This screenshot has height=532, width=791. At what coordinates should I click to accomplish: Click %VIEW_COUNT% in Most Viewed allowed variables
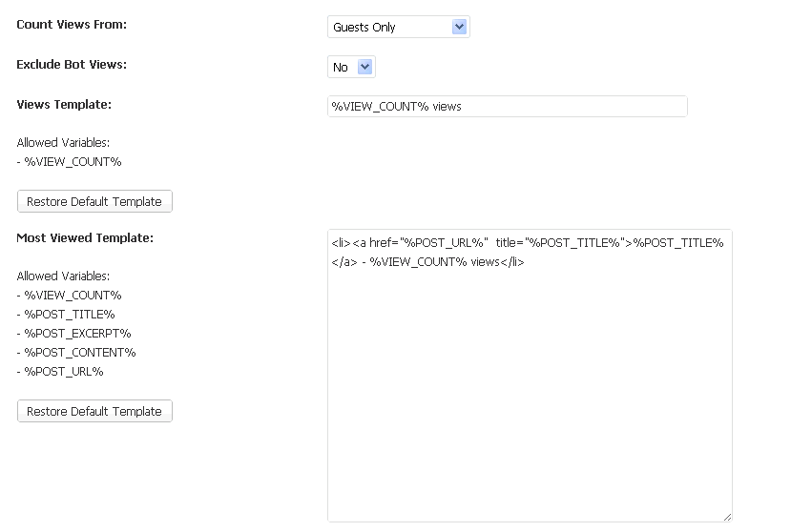pos(73,295)
